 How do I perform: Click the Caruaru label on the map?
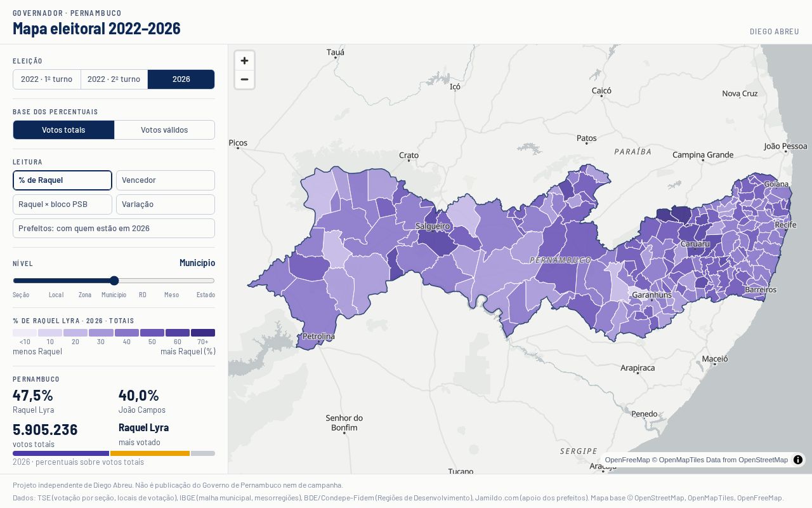point(695,244)
